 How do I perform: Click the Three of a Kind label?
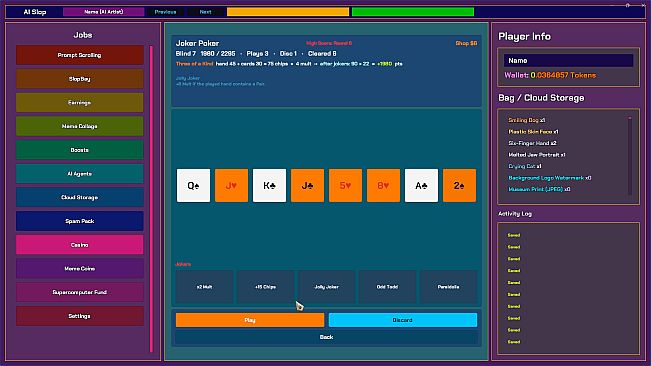pos(194,64)
